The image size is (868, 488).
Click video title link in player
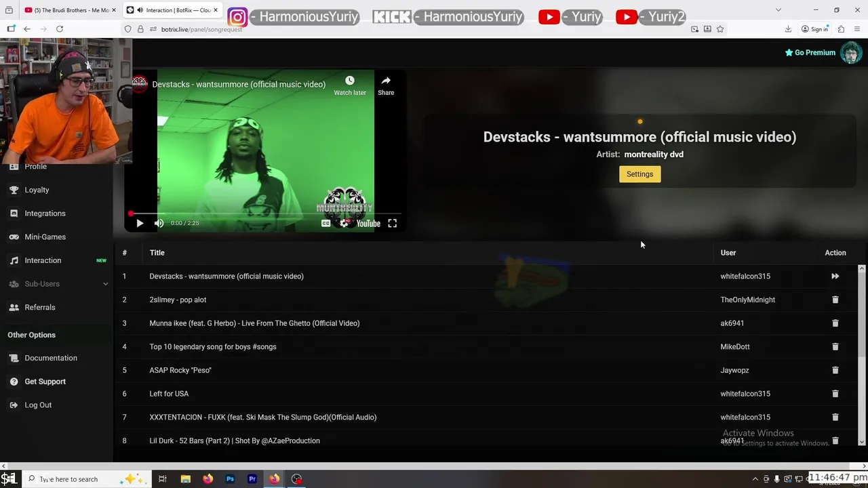[x=239, y=84]
